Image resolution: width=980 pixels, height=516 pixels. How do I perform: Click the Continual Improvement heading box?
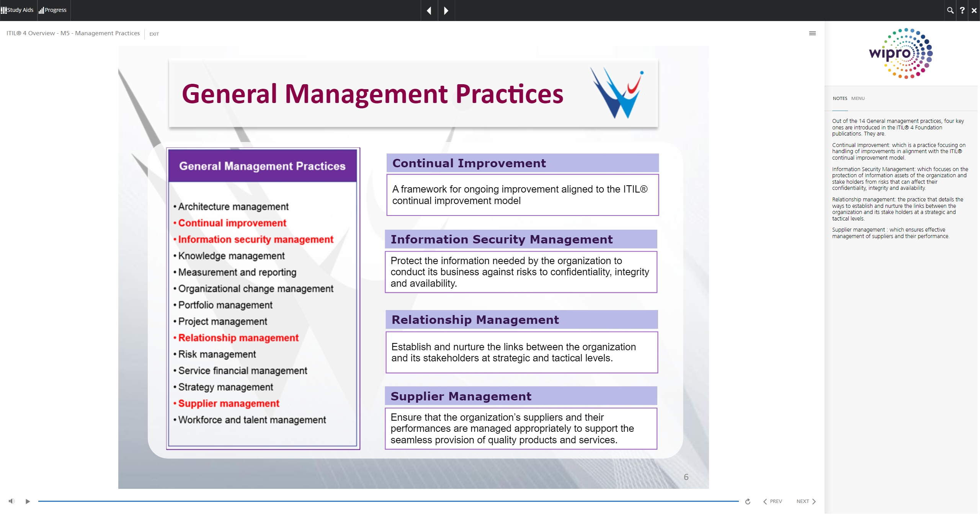pyautogui.click(x=522, y=163)
